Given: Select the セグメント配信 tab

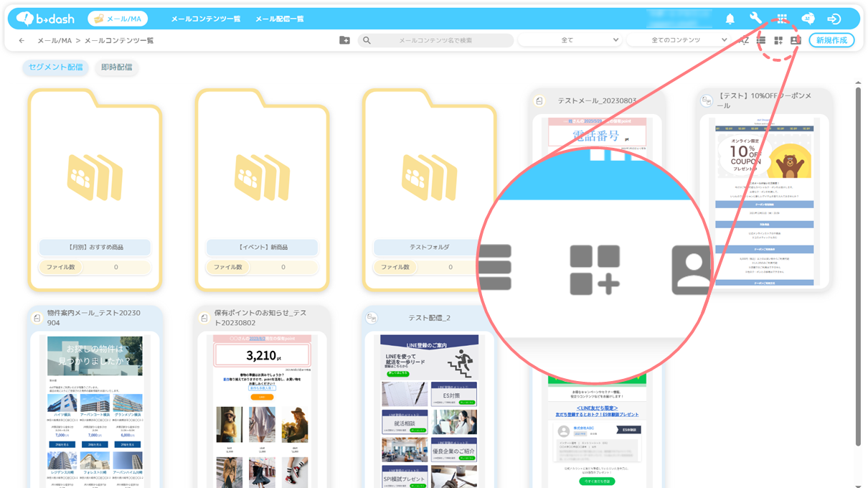Looking at the screenshot, I should [55, 67].
